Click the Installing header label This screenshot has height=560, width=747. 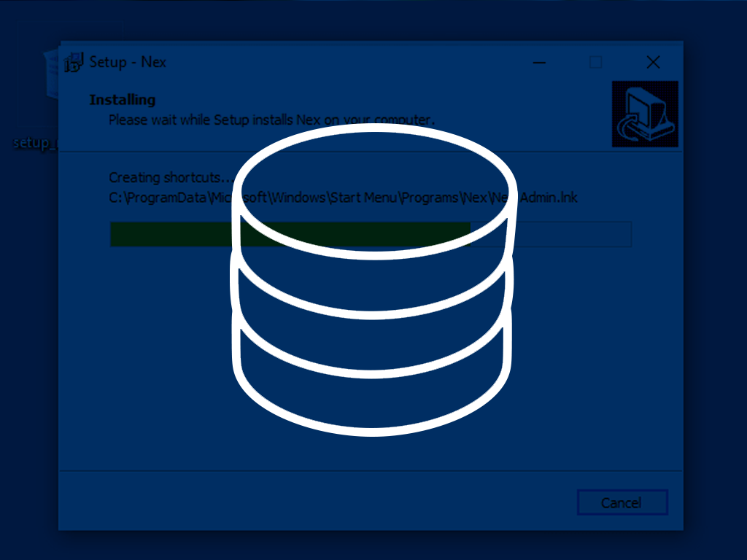121,99
